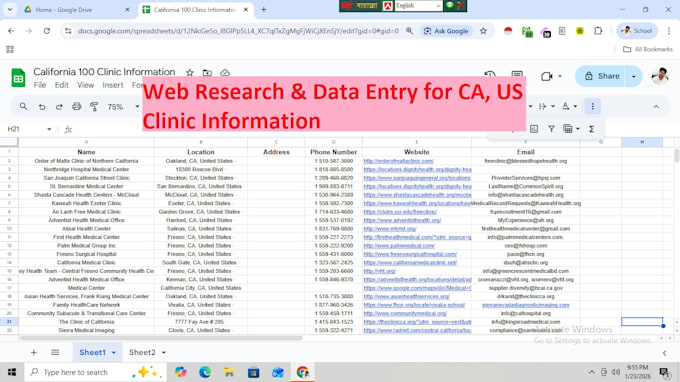This screenshot has width=680, height=382.
Task: Open the Sheet2 tab options arrow
Action: pos(163,353)
